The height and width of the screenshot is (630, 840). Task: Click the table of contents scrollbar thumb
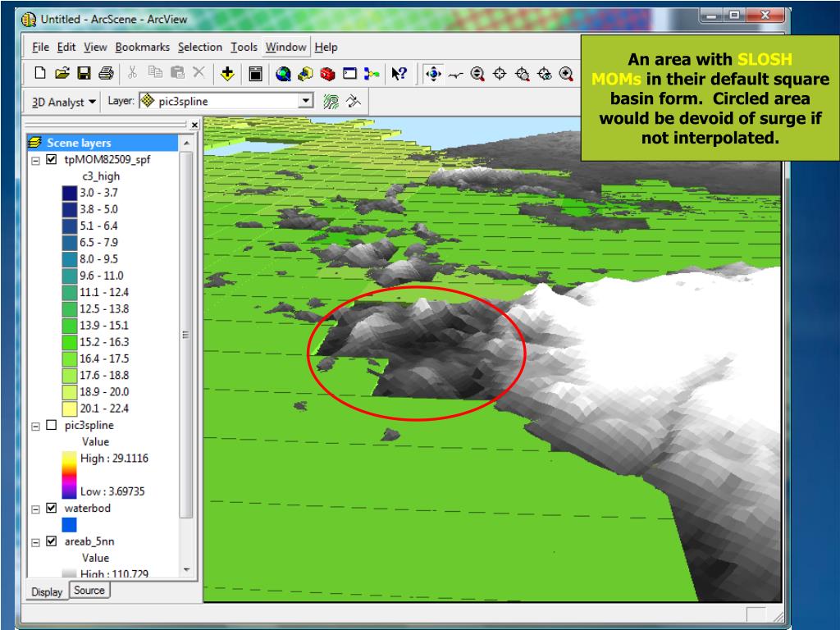(186, 335)
